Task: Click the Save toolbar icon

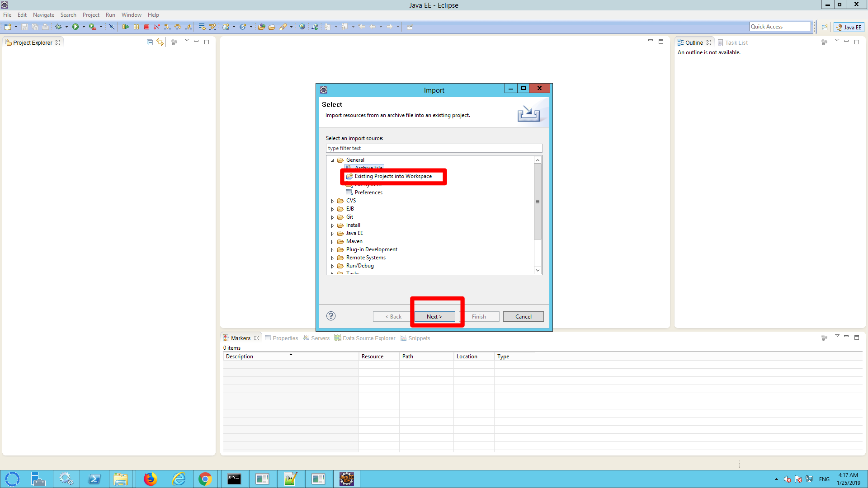Action: [24, 27]
